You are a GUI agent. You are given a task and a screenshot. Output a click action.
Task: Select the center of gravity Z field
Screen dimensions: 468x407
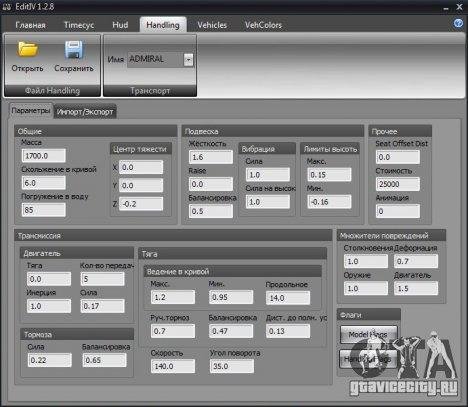(141, 204)
